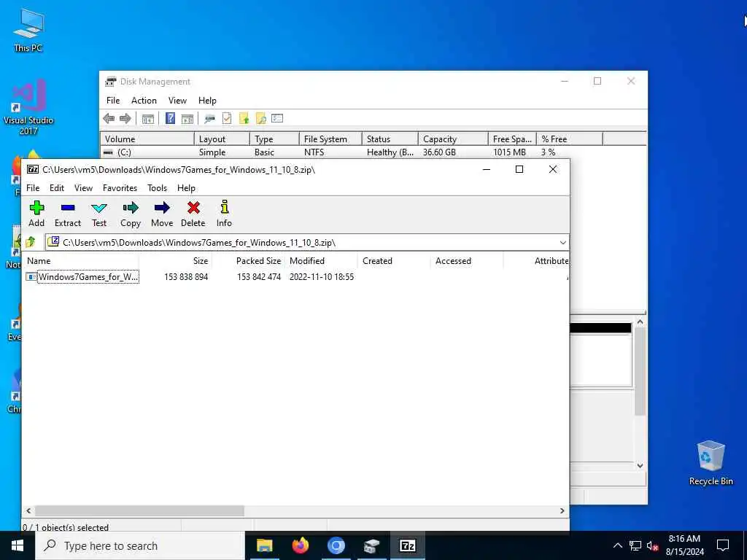Image resolution: width=747 pixels, height=560 pixels.
Task: Select Visual Studio 2017 desktop shortcut
Action: pos(28,107)
